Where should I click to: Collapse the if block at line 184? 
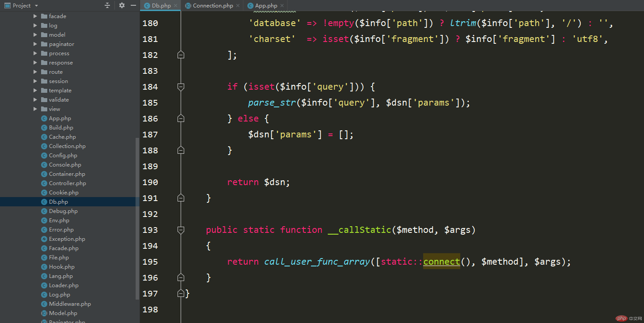pos(181,87)
